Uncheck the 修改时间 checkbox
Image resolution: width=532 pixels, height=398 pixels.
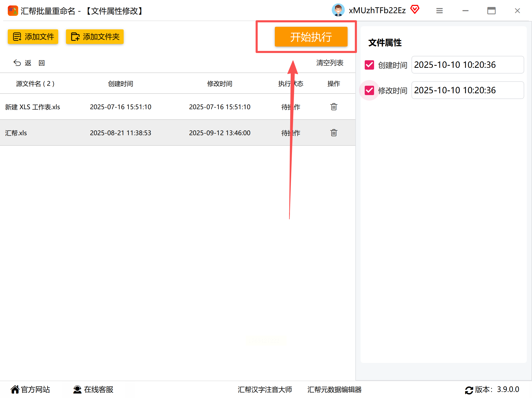tap(369, 90)
